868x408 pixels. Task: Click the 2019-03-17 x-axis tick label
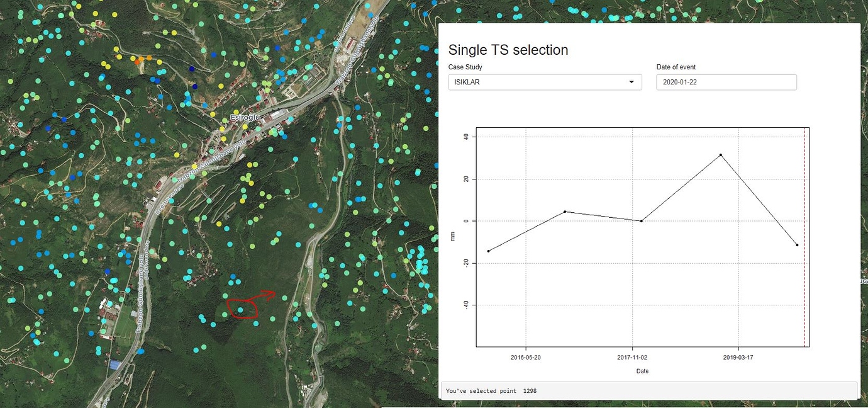pos(738,357)
